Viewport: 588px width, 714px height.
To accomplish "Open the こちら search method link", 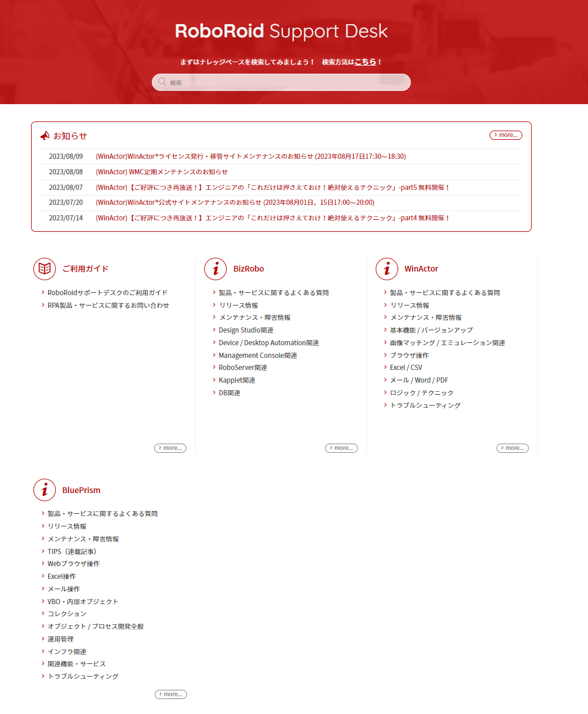I will (x=365, y=62).
